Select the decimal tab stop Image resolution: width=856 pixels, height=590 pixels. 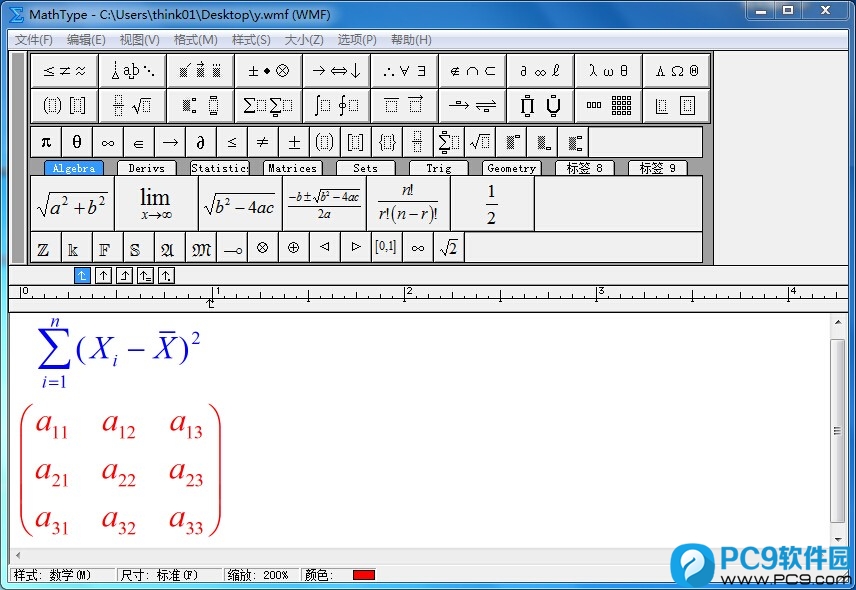click(167, 276)
